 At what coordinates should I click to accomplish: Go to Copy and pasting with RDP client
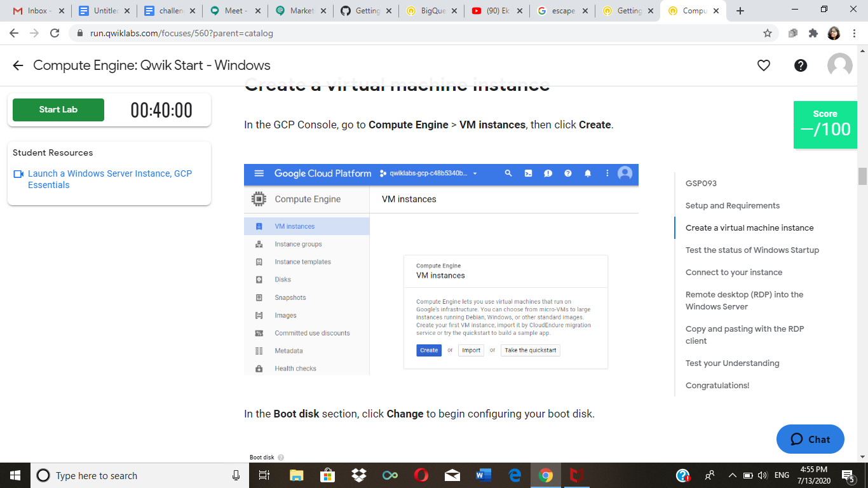745,335
